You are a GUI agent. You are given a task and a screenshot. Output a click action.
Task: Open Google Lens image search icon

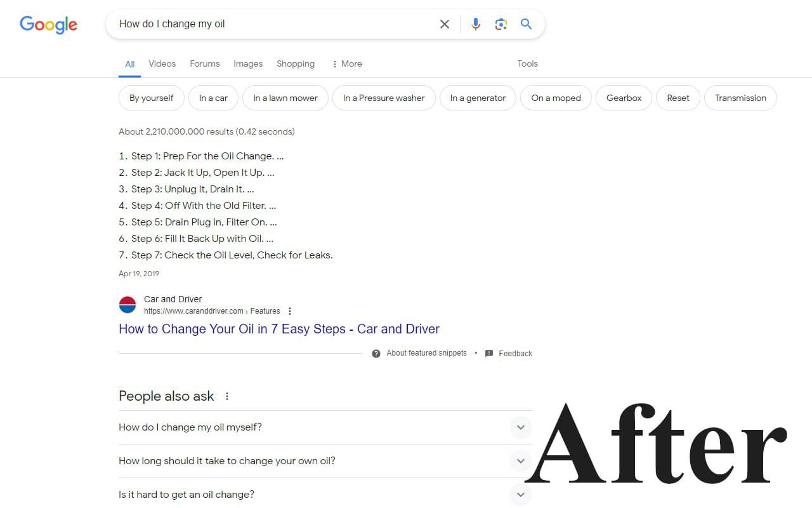501,24
